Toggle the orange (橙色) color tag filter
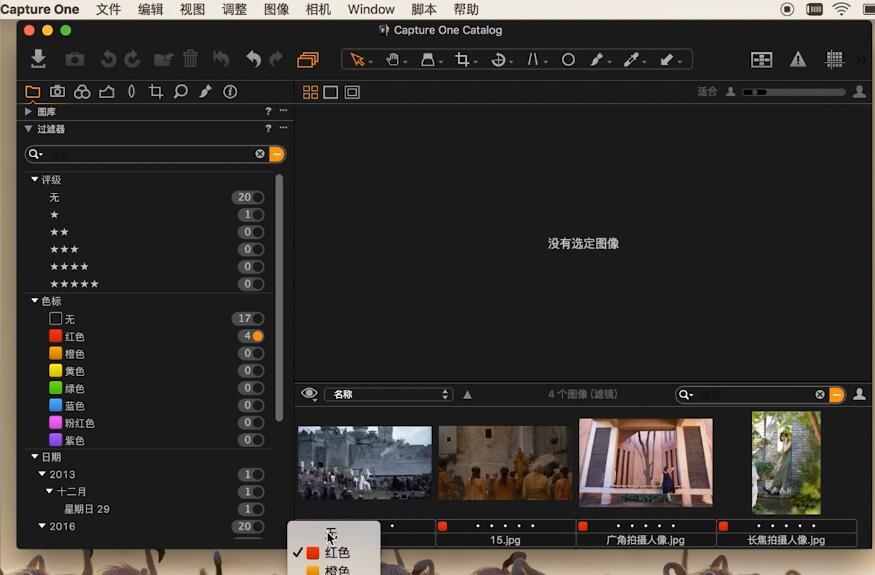 point(257,353)
